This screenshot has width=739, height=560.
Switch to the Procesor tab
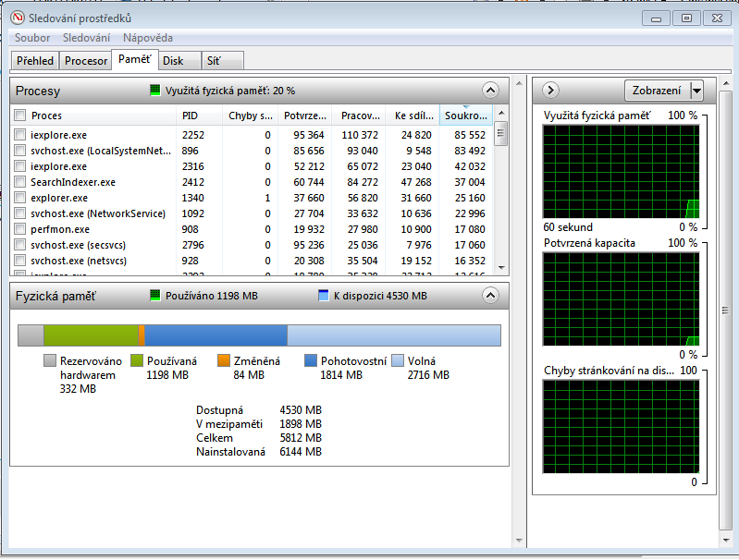tap(86, 61)
